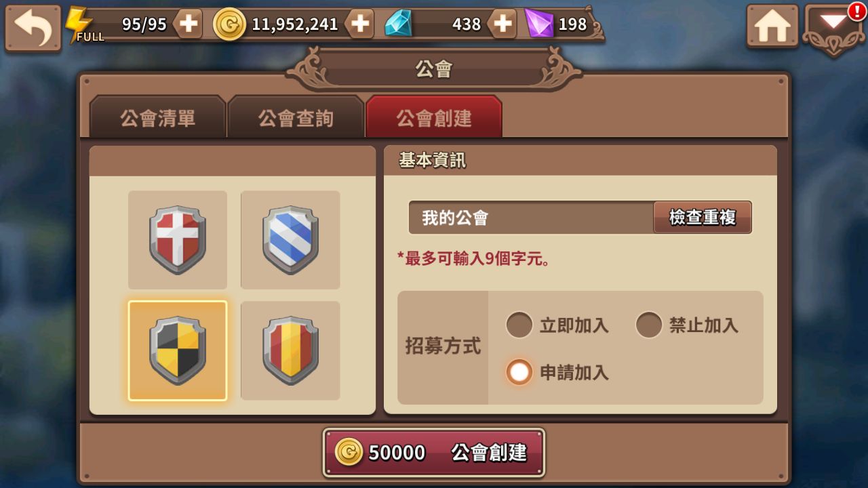Buy diamonds with the plus beside 438

[502, 24]
